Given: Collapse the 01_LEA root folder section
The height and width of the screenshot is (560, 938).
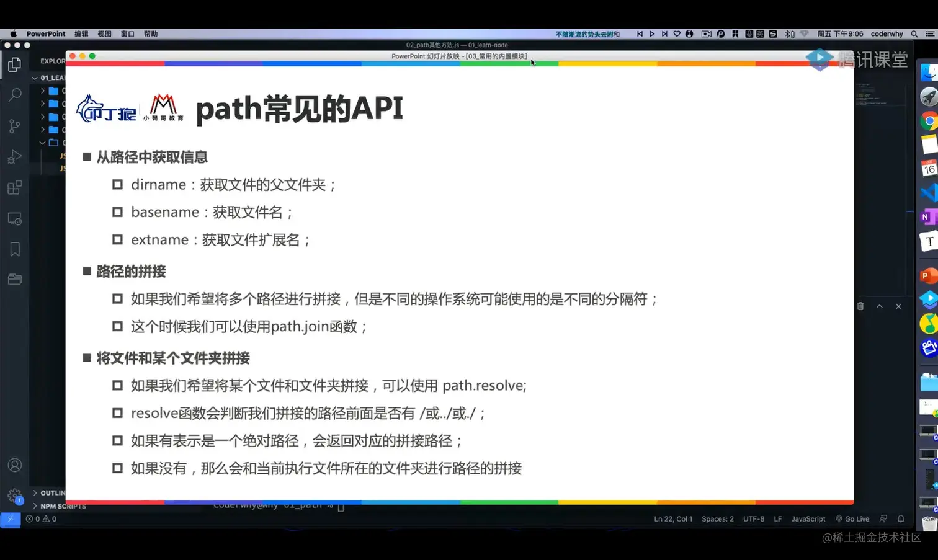Looking at the screenshot, I should coord(48,78).
